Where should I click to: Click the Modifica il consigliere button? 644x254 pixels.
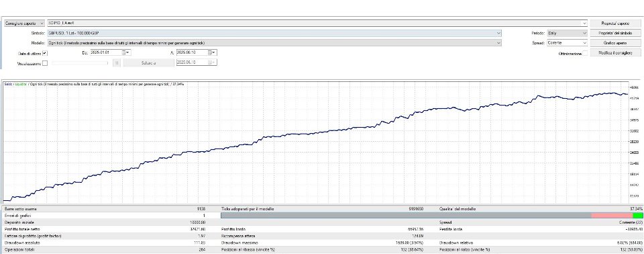pos(615,52)
